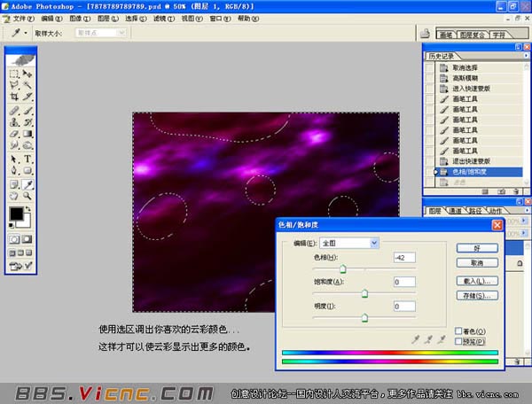Click the 色相 value field showing -42
Viewport: 532px width, 404px height.
404,258
